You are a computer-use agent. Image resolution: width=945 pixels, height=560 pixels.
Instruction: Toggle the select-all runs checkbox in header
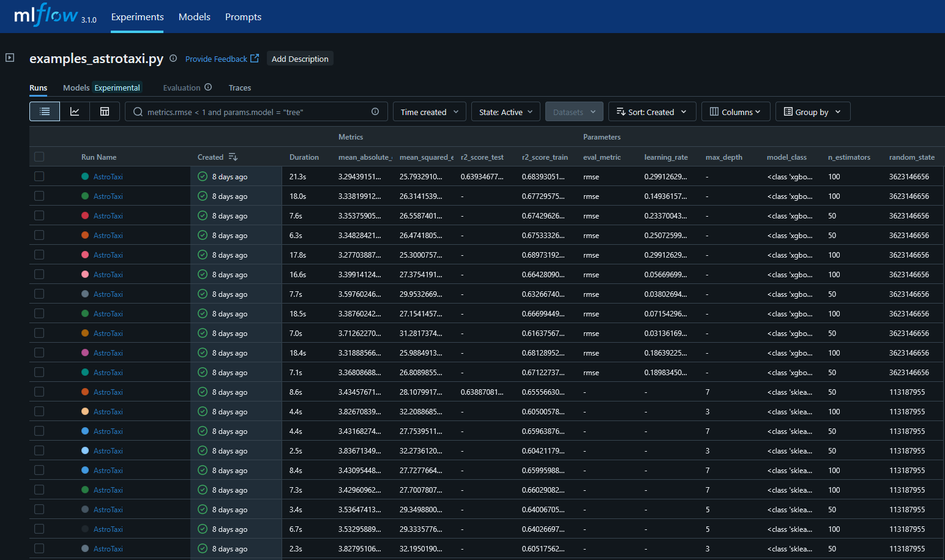coord(39,157)
